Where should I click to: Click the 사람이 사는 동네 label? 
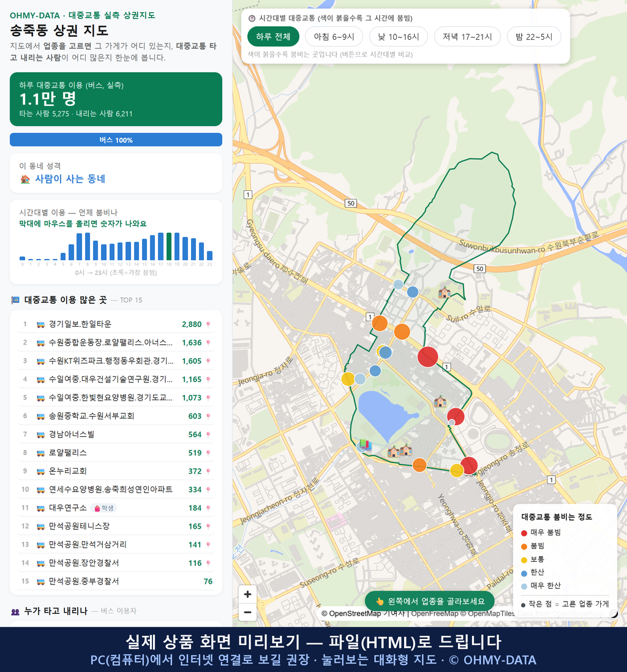(70, 179)
